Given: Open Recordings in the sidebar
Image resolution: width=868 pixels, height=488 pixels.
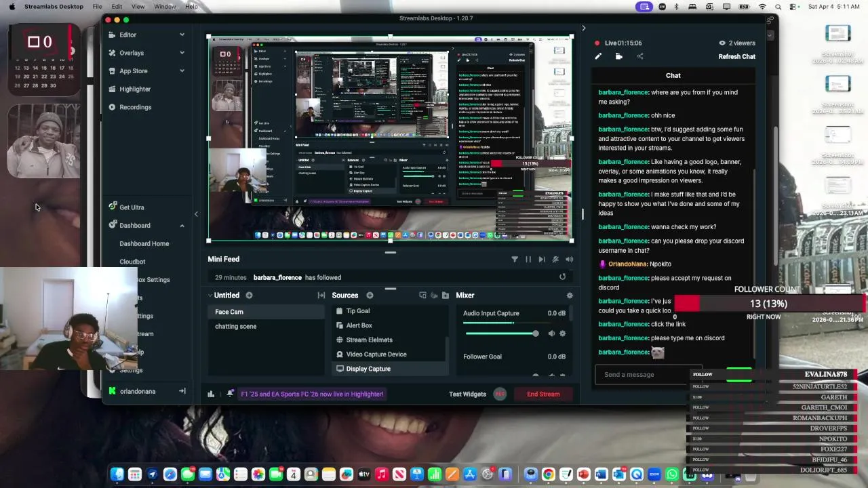Looking at the screenshot, I should [x=135, y=107].
